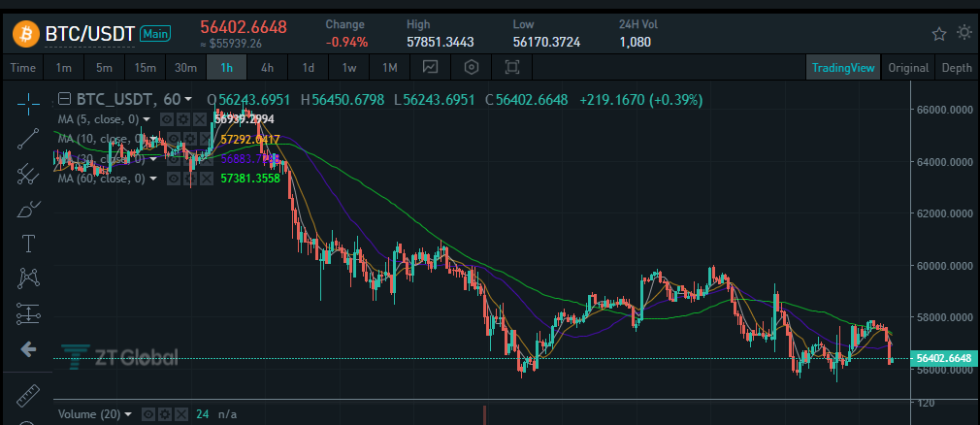Viewport: 980px width, 425px height.
Task: Remove Volume (20) indicator with its X
Action: click(181, 414)
